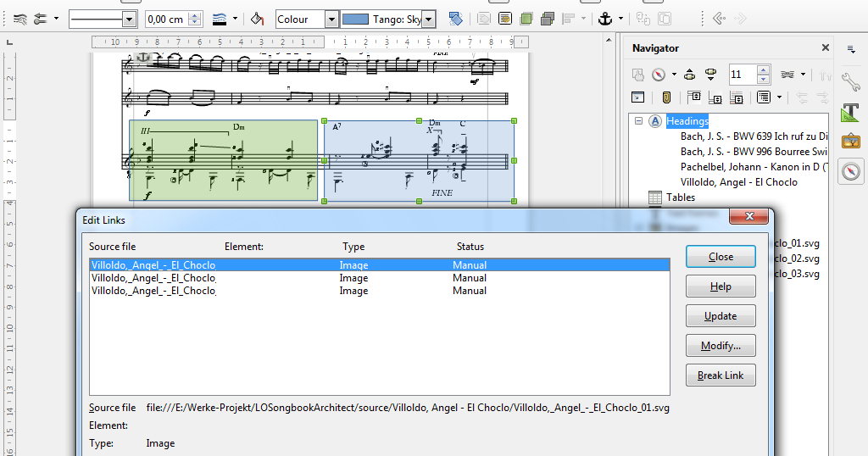
Task: Click the Tango Sky Blue colour swatch
Action: point(355,19)
